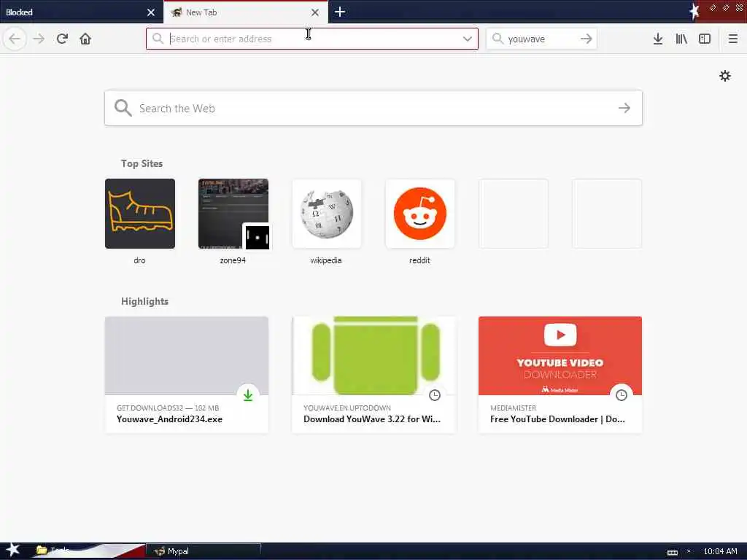
Task: Open the Start menu star button
Action: 12,551
